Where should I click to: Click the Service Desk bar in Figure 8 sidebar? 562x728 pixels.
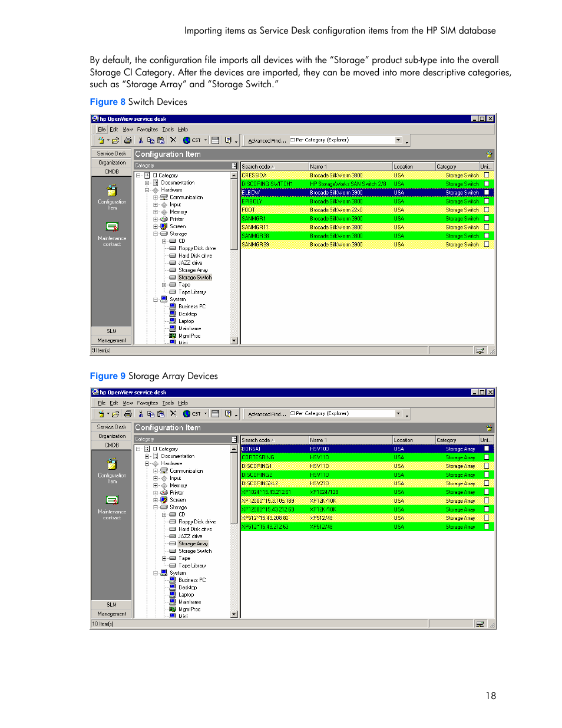[x=112, y=153]
